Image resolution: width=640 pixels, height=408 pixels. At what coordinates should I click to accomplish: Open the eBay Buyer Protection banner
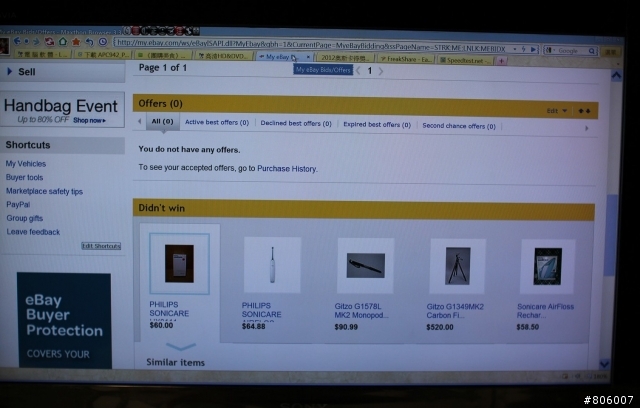click(x=64, y=320)
